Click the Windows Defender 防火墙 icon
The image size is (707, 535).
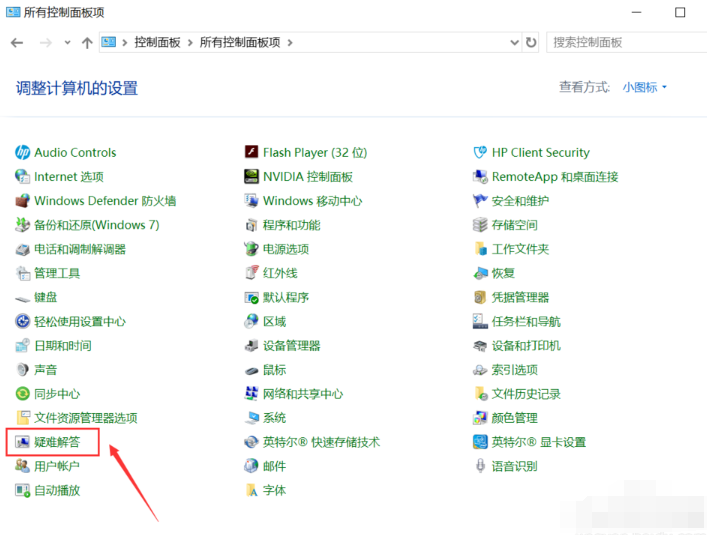(x=23, y=201)
